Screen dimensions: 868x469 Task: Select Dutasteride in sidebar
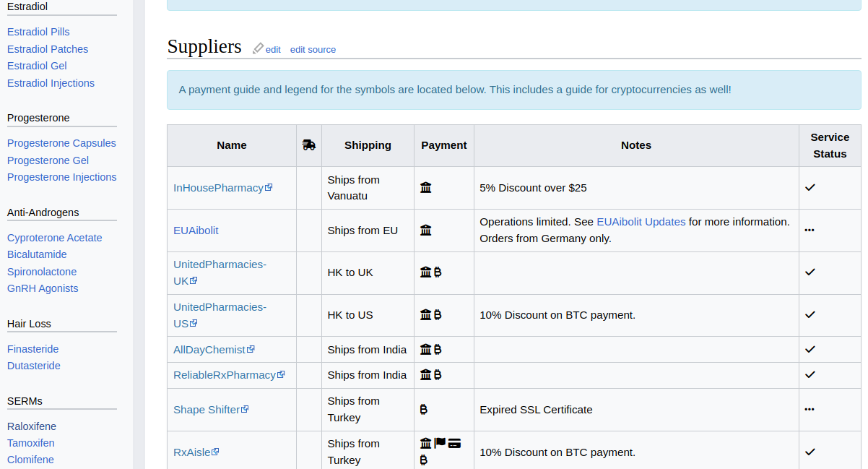point(34,366)
